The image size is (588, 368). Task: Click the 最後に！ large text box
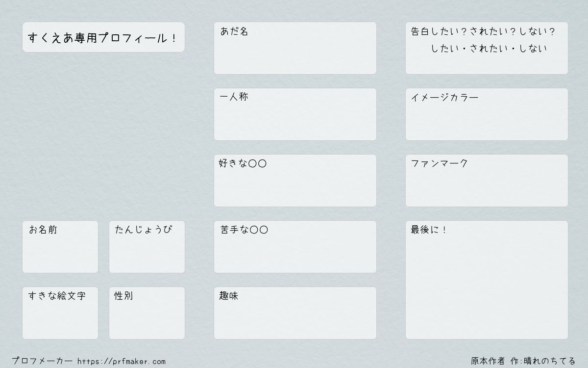(487, 280)
